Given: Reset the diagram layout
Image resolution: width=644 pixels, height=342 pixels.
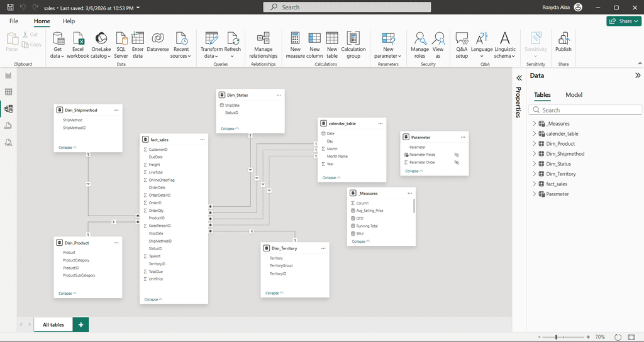Looking at the screenshot, I should [x=618, y=337].
